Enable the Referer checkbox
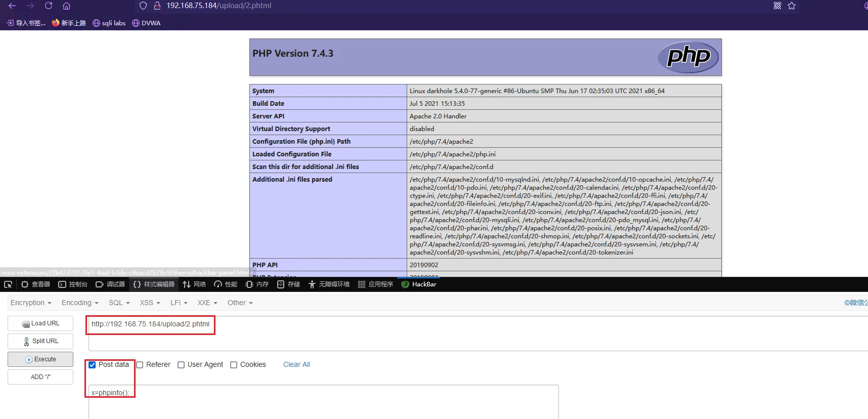 pos(140,365)
